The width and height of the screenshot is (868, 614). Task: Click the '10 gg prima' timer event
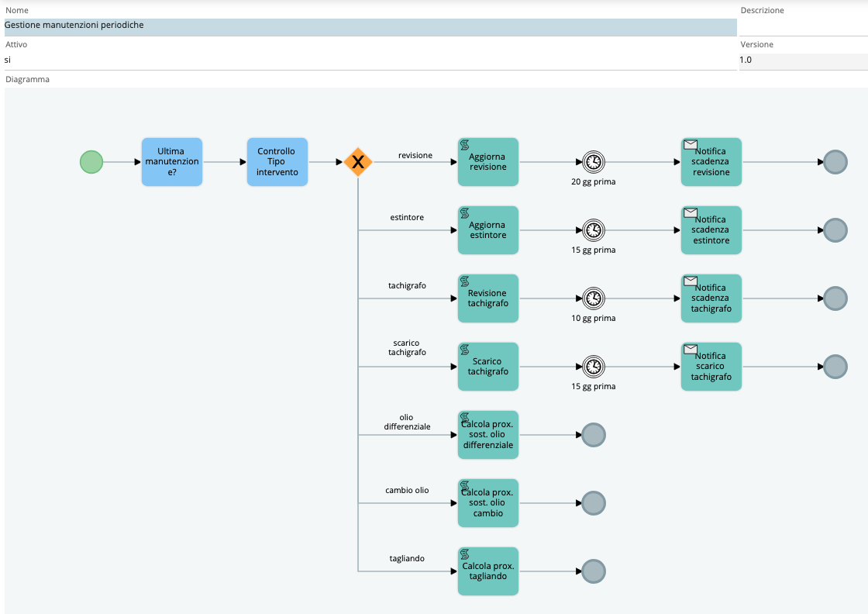click(x=594, y=298)
